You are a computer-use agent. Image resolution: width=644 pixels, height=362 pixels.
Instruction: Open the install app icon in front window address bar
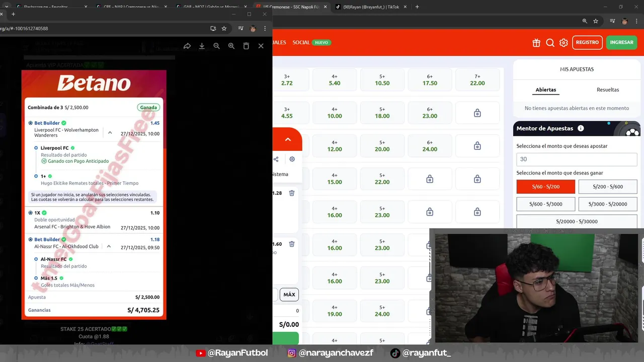[213, 29]
